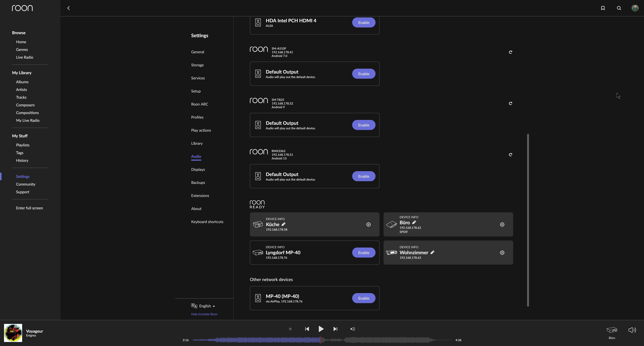This screenshot has width=644, height=346.
Task: Open the volume control icon
Action: tap(632, 330)
